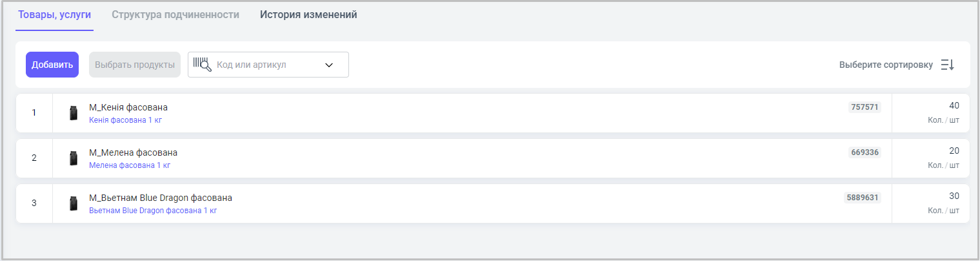980x261 pixels.
Task: Click product code badge 757571
Action: point(865,107)
